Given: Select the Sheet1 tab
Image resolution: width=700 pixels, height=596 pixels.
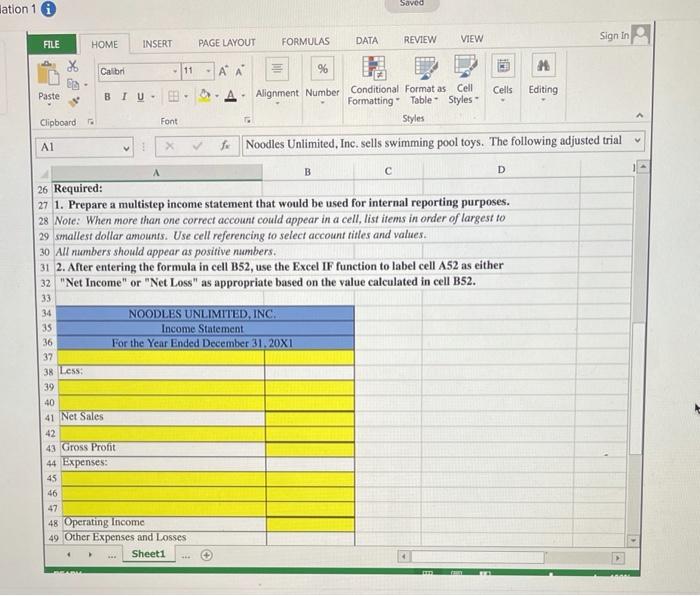Looking at the screenshot, I should click(148, 554).
